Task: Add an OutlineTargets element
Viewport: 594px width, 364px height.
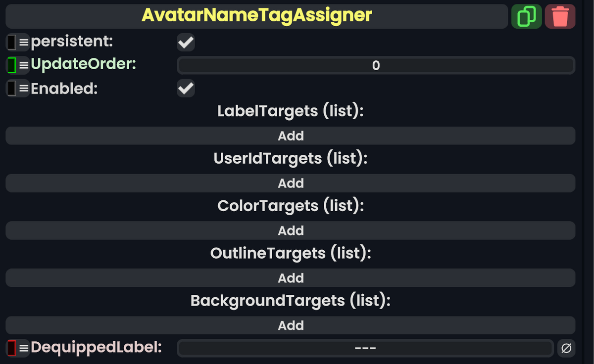Action: [x=291, y=278]
